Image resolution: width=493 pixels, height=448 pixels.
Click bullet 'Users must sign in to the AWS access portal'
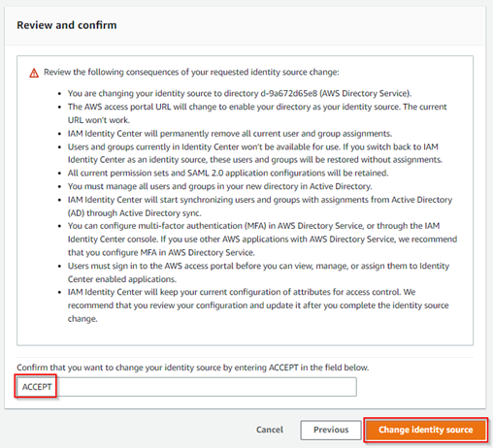[x=258, y=272]
